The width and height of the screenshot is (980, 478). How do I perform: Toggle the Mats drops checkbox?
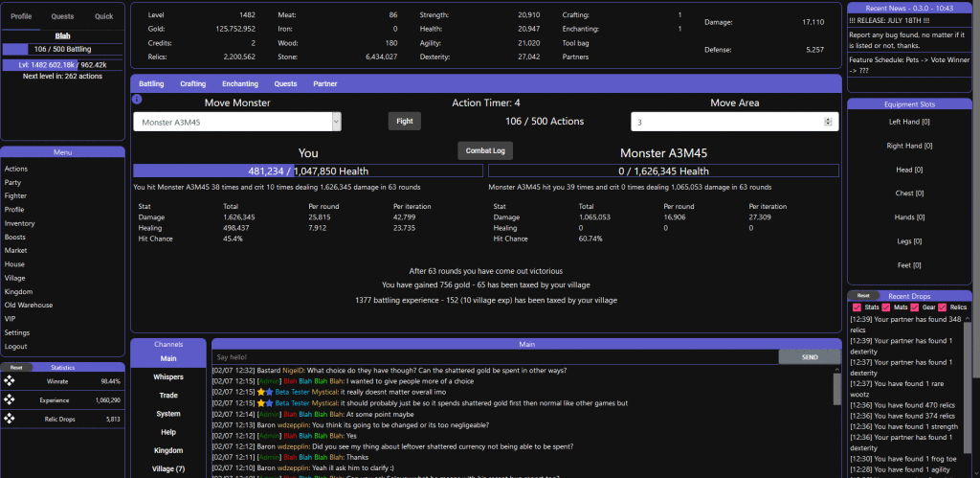coord(885,307)
